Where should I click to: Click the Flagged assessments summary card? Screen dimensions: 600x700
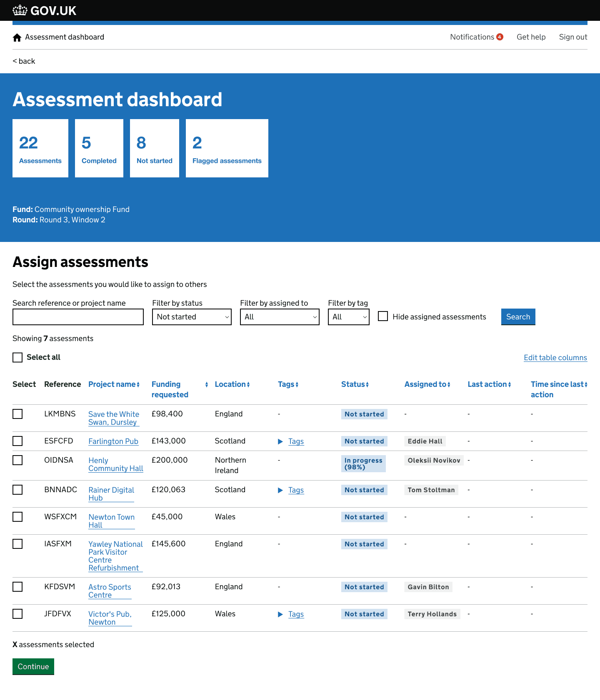[x=227, y=148]
